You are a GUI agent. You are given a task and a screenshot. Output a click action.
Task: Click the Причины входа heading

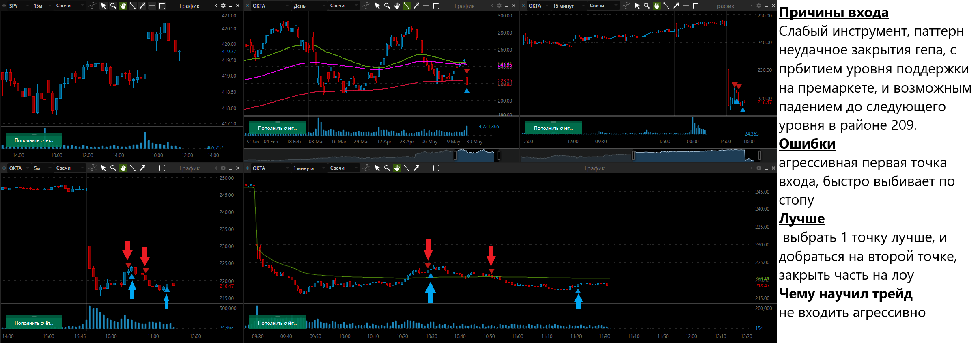834,13
